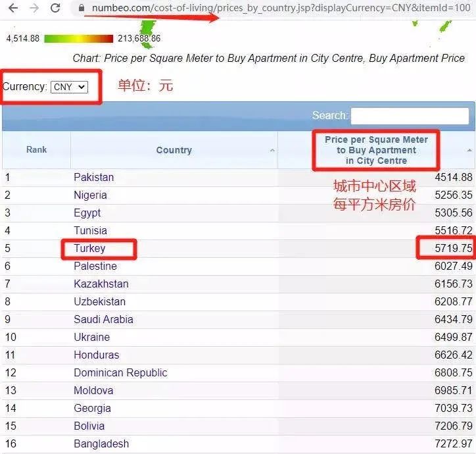Open the Honduras country link

tap(97, 355)
